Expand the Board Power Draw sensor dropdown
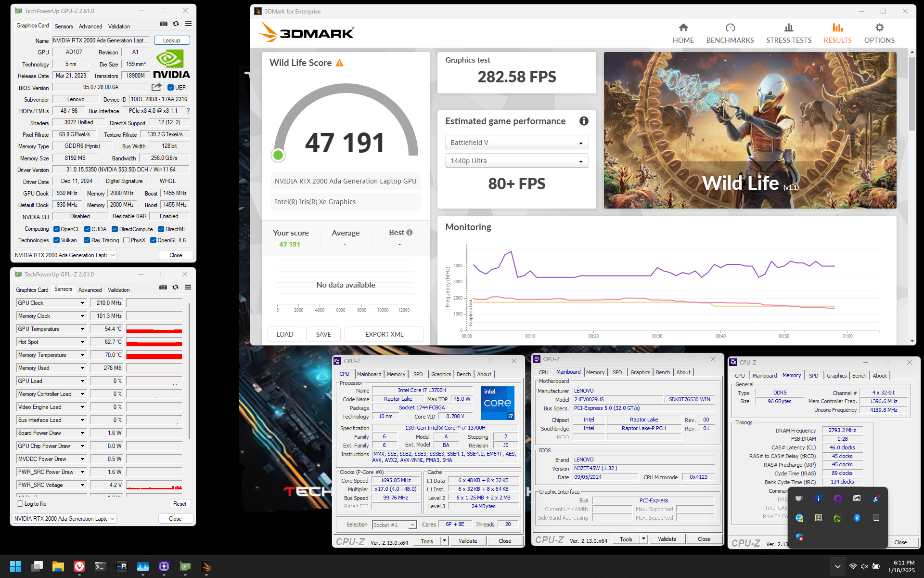The width and height of the screenshot is (924, 578). 82,433
